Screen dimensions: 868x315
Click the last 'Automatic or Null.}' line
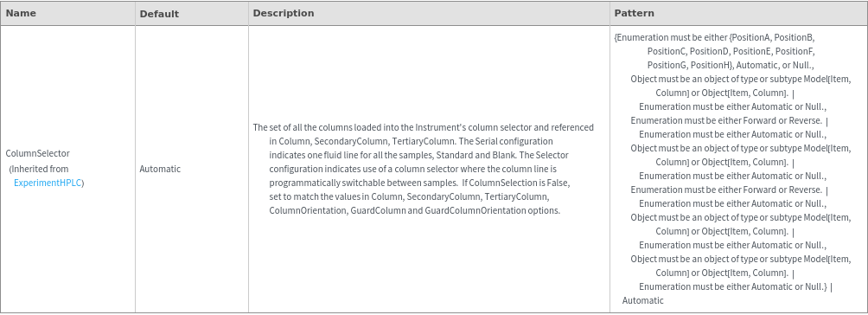pyautogui.click(x=735, y=286)
